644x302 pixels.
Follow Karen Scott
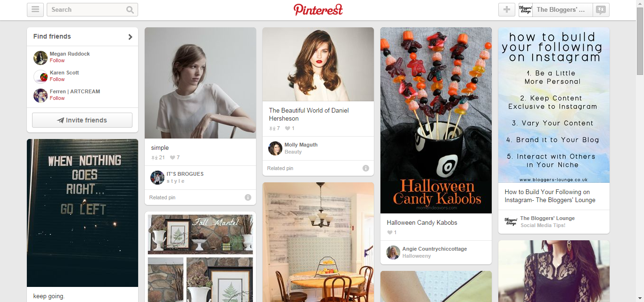click(x=57, y=79)
